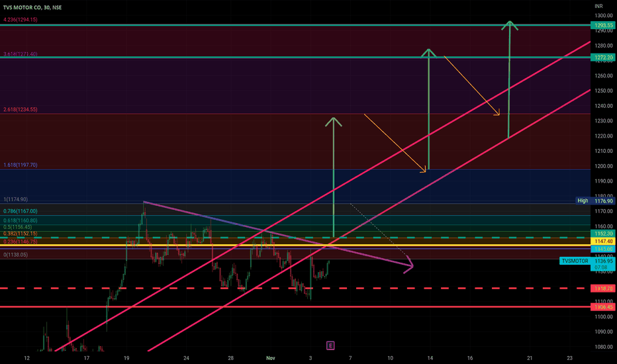
Task: Click the 1176.90 high price tag
Action: pyautogui.click(x=603, y=201)
